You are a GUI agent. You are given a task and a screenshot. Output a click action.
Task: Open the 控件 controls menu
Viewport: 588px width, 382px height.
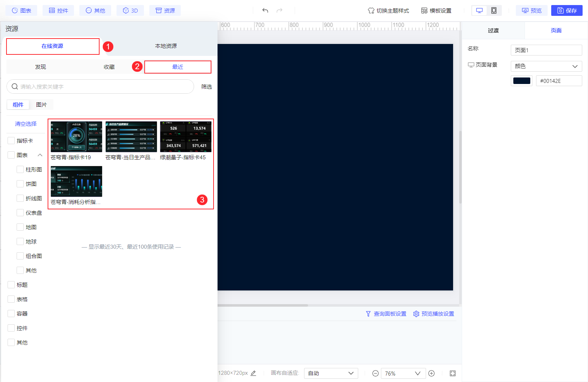[x=58, y=10]
